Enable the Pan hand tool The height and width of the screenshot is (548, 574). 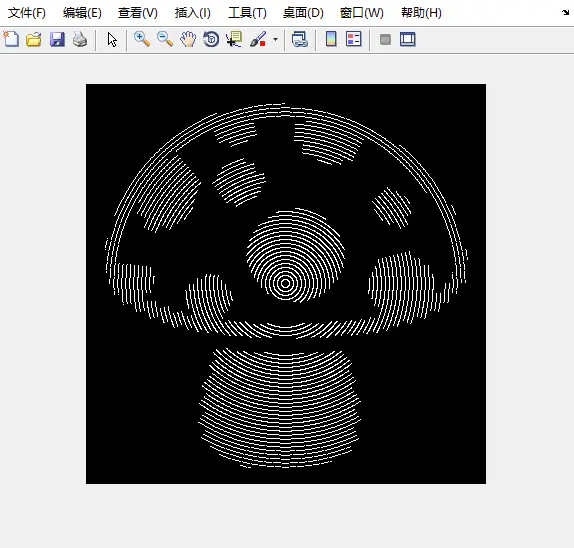[188, 39]
